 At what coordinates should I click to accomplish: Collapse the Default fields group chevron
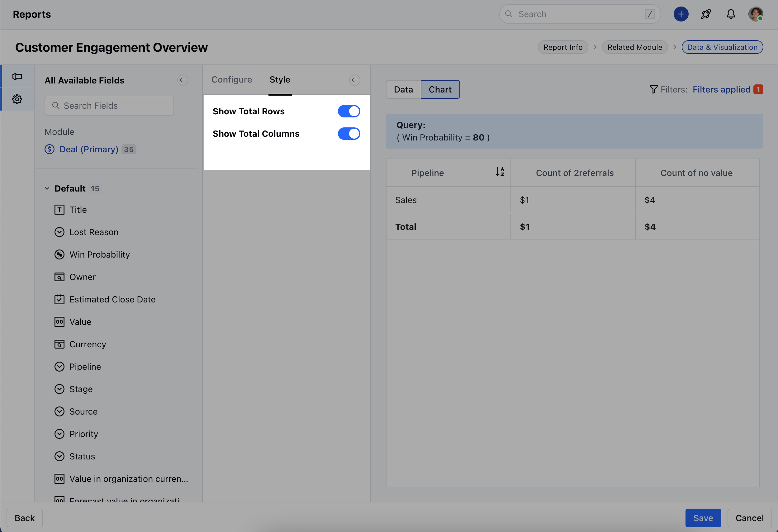pos(47,188)
